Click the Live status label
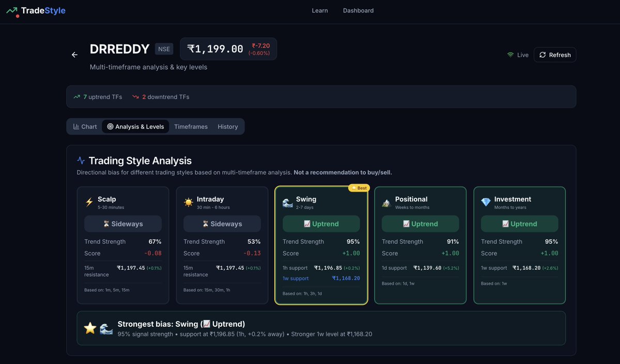 (x=523, y=55)
